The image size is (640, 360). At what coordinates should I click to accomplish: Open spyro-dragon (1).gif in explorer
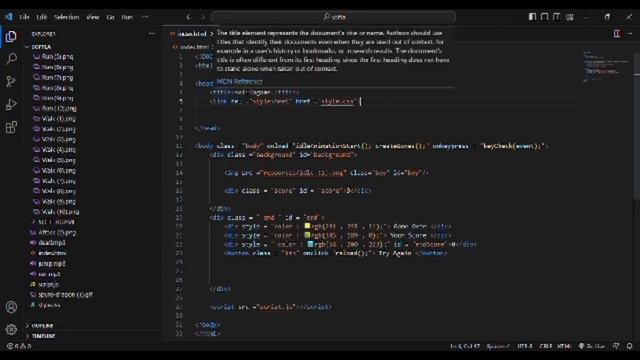[x=65, y=295]
